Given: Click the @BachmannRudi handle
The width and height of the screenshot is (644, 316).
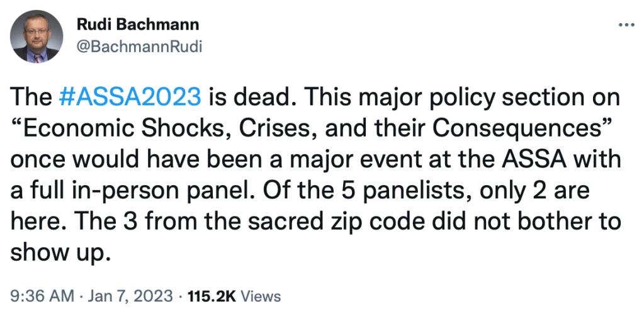Looking at the screenshot, I should pos(138,47).
